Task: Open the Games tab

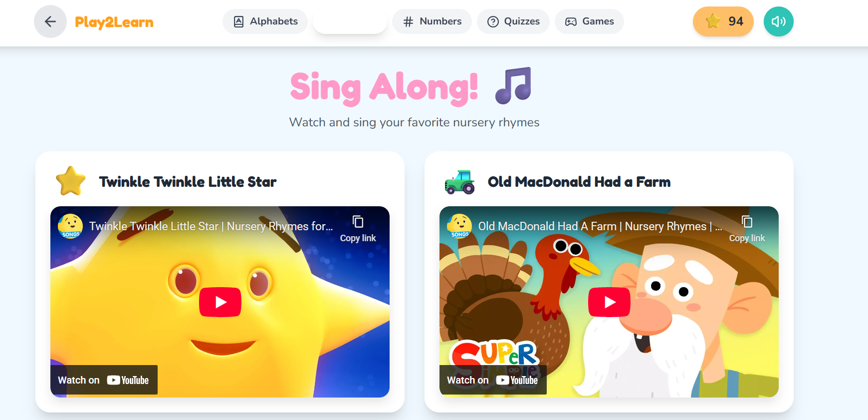Action: (589, 21)
